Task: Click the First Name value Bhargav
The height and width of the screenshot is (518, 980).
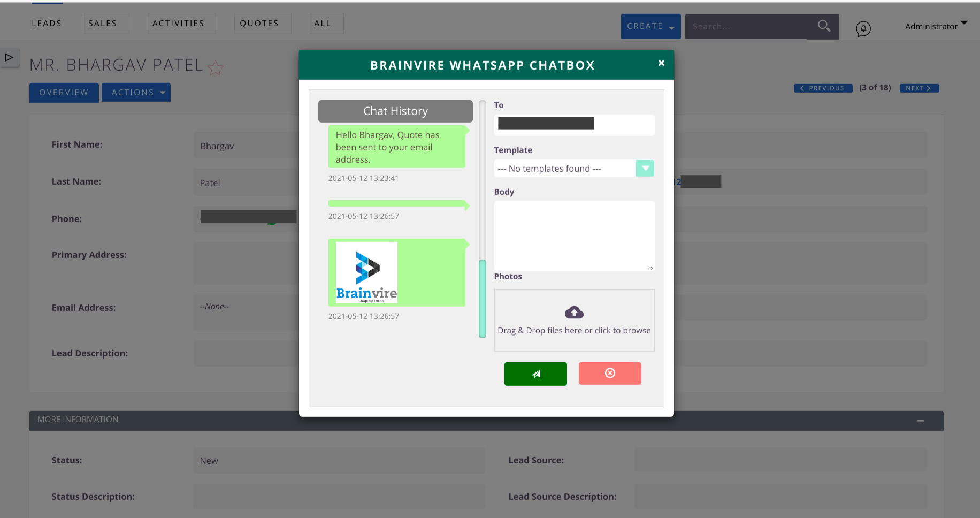Action: [217, 146]
